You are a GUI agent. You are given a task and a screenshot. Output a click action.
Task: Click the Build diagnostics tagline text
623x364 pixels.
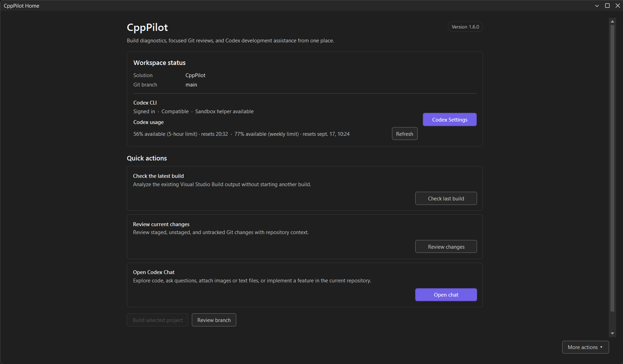click(x=230, y=41)
